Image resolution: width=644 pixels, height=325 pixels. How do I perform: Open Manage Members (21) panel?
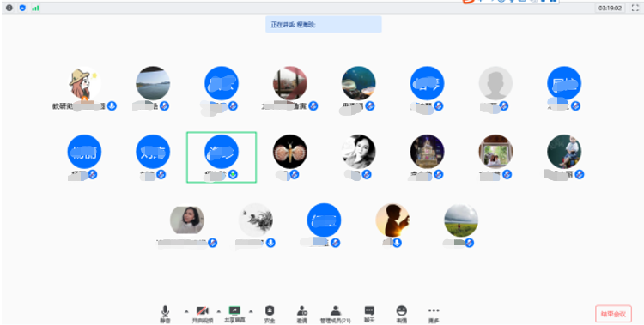click(335, 315)
